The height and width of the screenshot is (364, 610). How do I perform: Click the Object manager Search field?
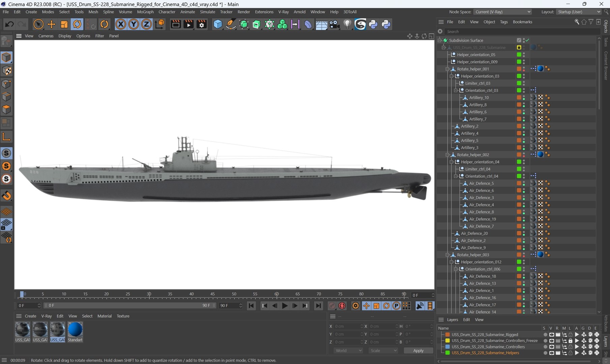click(x=522, y=31)
